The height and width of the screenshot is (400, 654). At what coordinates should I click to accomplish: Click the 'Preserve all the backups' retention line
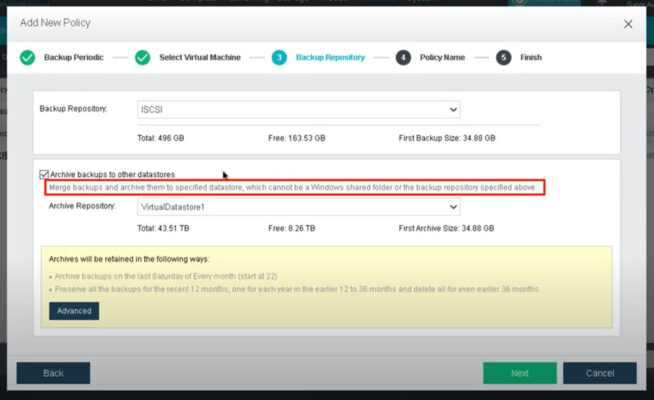point(297,289)
